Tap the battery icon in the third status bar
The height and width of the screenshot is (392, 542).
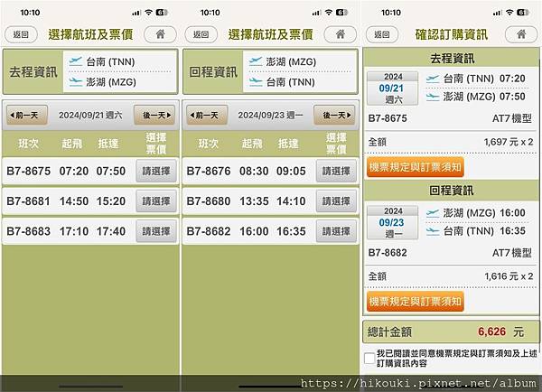click(x=523, y=13)
